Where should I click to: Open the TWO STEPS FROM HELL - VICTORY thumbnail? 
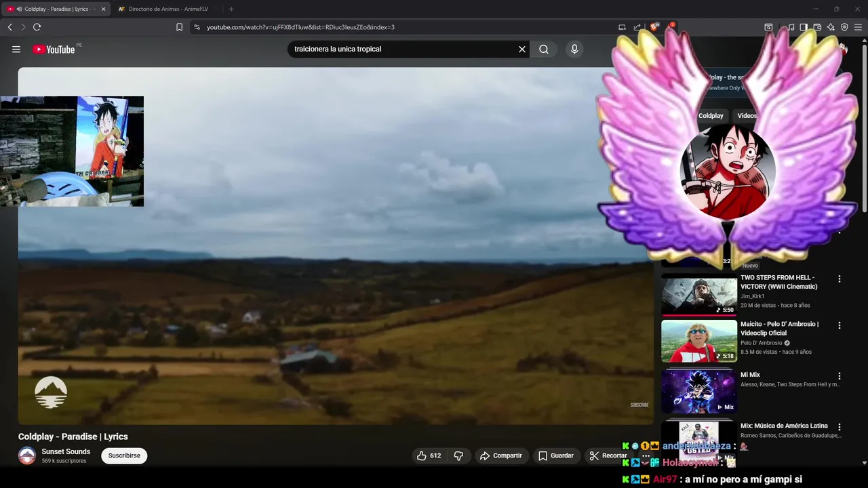tap(699, 295)
